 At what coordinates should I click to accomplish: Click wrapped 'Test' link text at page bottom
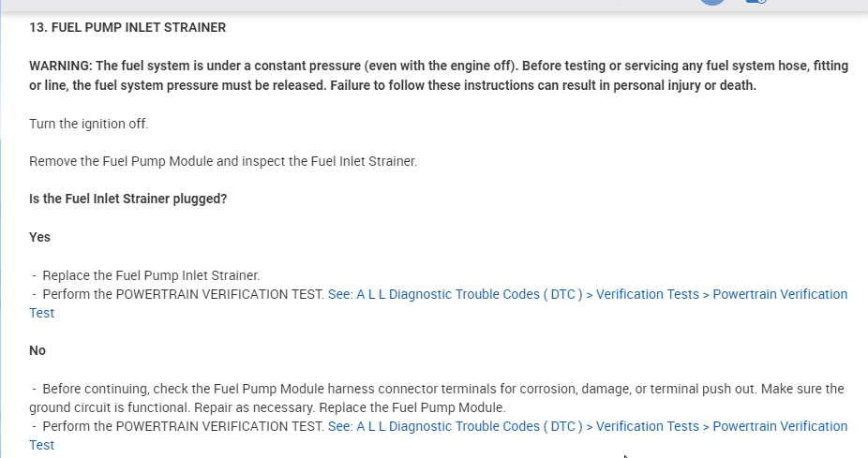tap(42, 445)
